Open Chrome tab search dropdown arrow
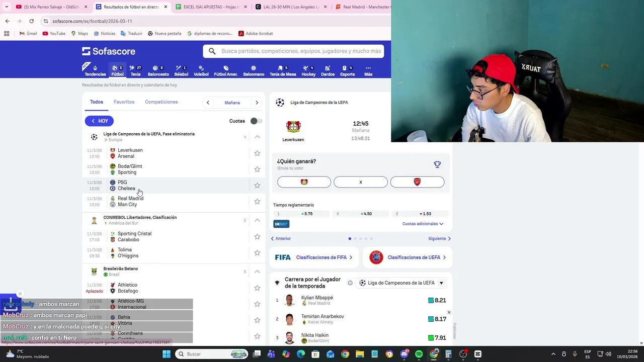Image resolution: width=644 pixels, height=362 pixels. coord(7,7)
